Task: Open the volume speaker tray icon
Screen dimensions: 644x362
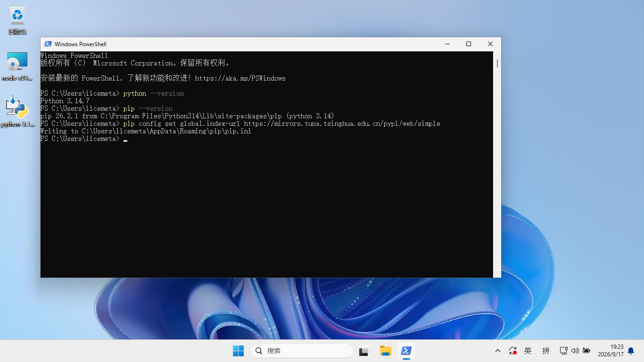Action: click(x=575, y=351)
